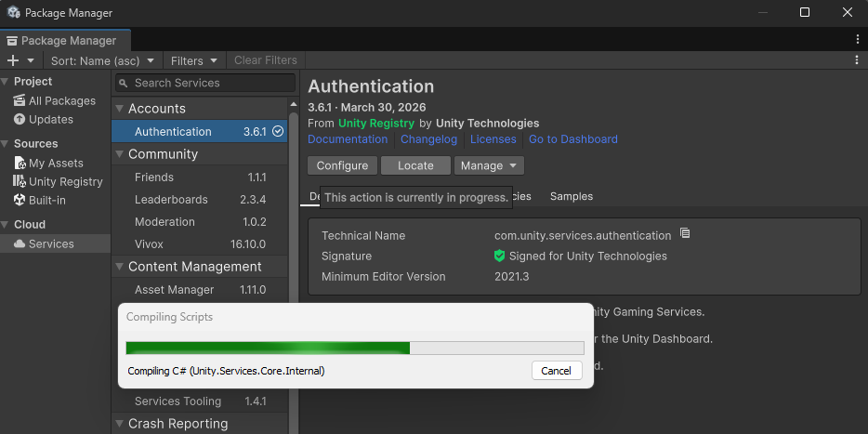Select My Assets in sidebar
This screenshot has width=868, height=434.
(56, 164)
